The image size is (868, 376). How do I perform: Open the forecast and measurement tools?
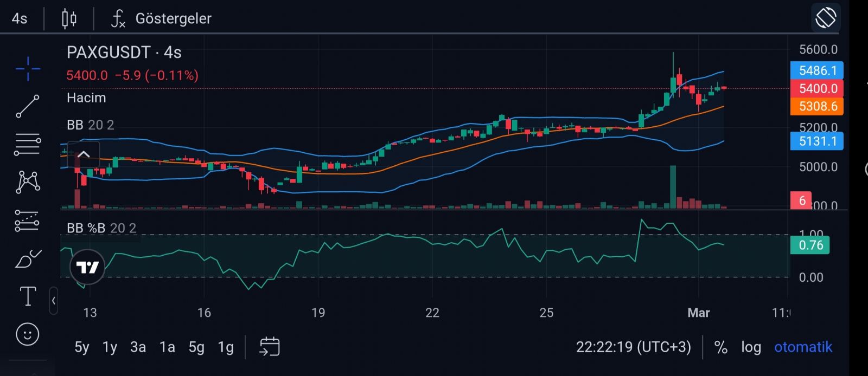pos(28,221)
